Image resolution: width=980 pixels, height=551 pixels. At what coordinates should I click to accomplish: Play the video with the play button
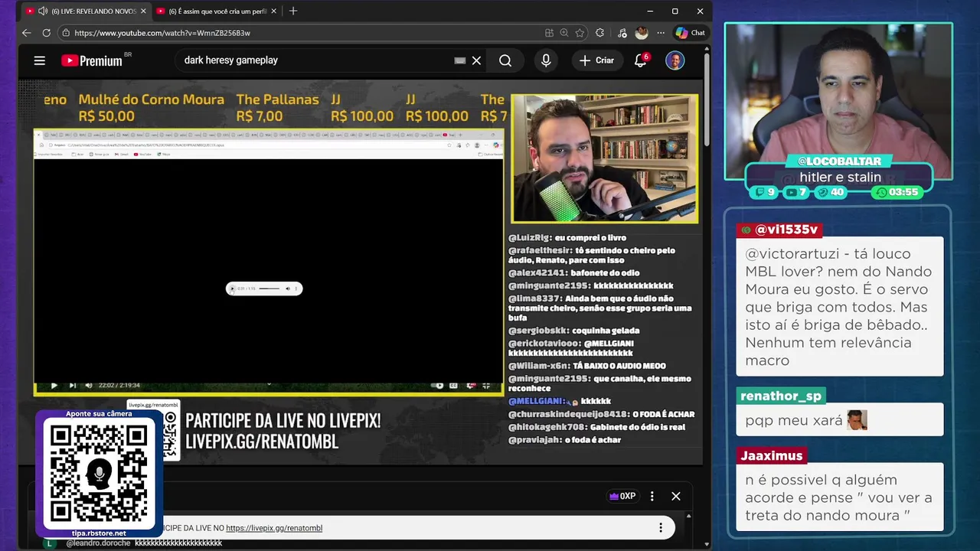[54, 385]
